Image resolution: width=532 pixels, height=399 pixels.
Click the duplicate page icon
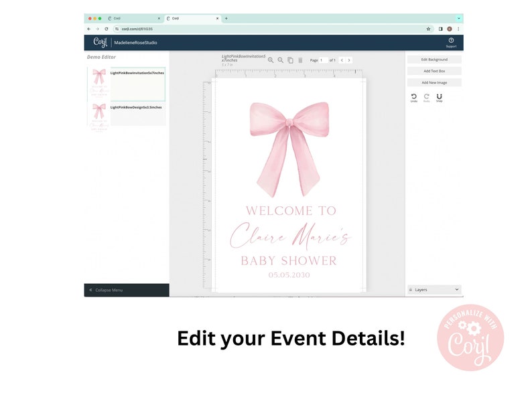[290, 60]
